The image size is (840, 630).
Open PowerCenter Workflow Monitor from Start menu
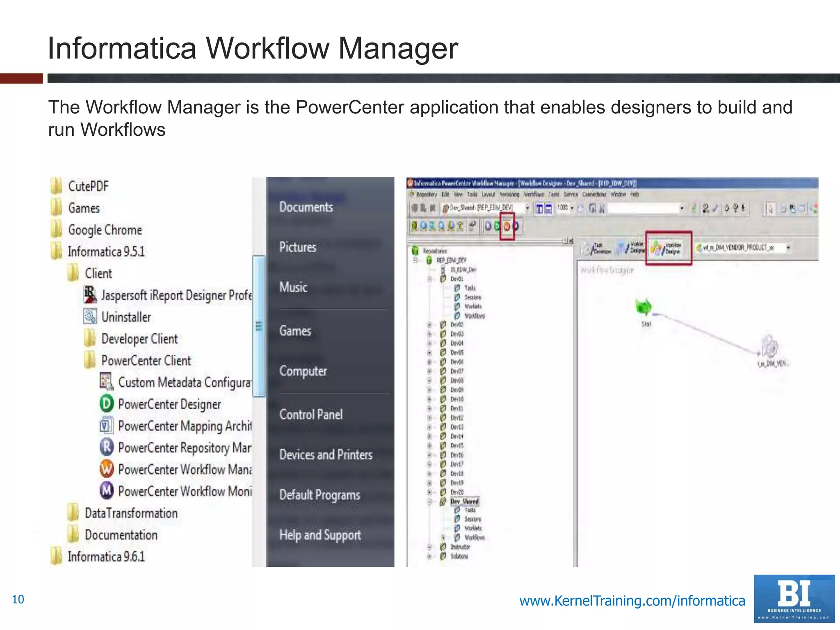coord(176,491)
